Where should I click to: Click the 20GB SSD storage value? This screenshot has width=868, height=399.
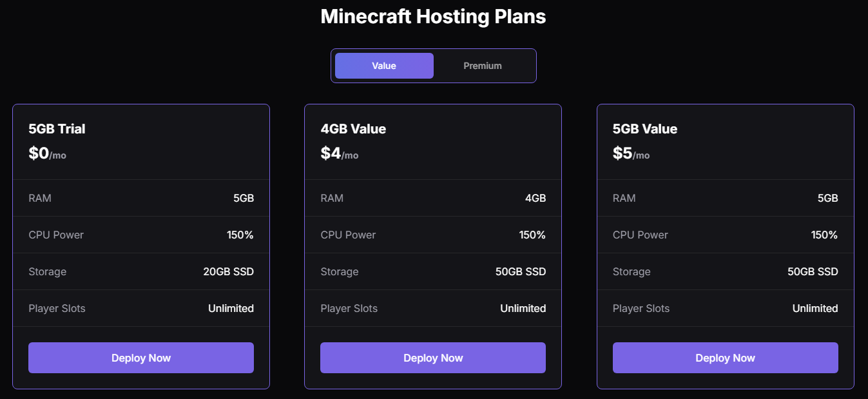(228, 271)
